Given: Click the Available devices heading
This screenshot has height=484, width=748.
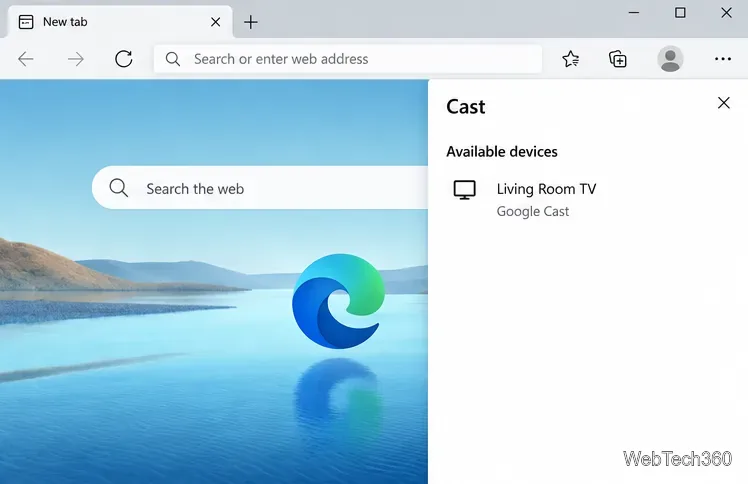Looking at the screenshot, I should [x=502, y=152].
